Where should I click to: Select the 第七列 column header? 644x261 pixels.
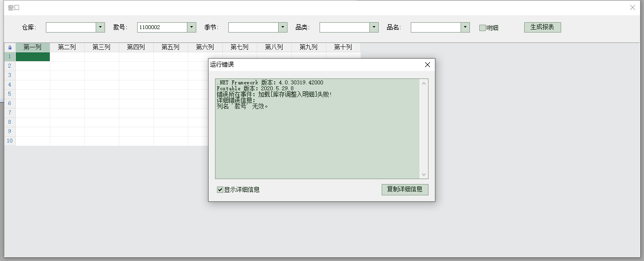pyautogui.click(x=240, y=47)
